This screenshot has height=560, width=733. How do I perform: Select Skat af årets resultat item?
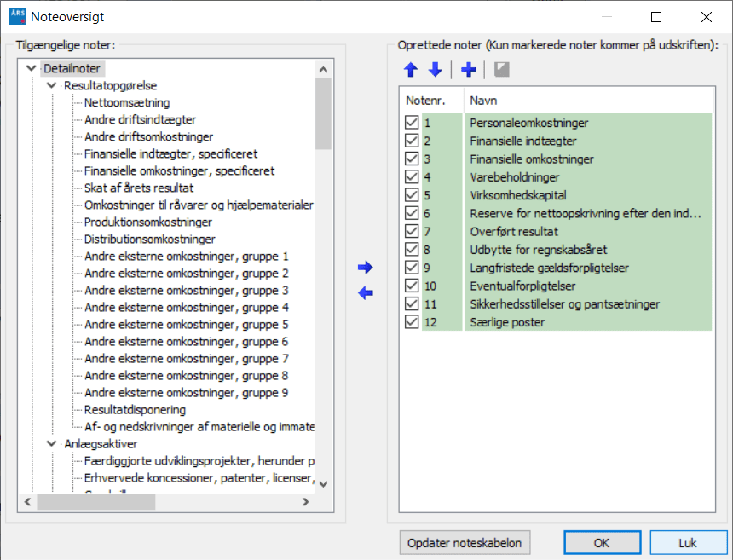[139, 188]
